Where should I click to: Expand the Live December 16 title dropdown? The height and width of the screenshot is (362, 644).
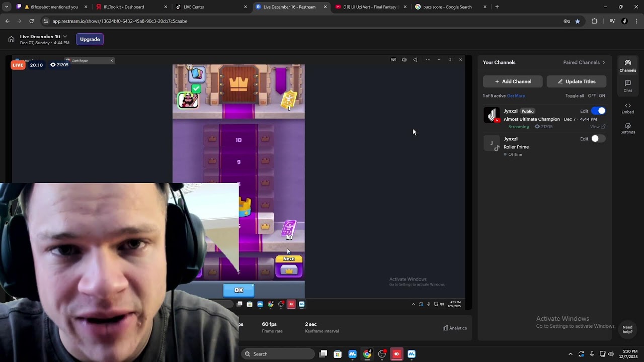[x=65, y=37]
